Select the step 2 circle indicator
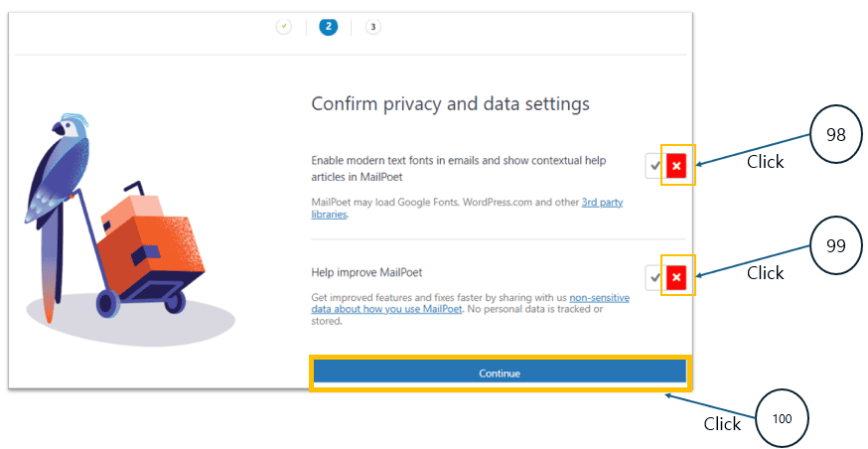The image size is (868, 449). click(328, 27)
